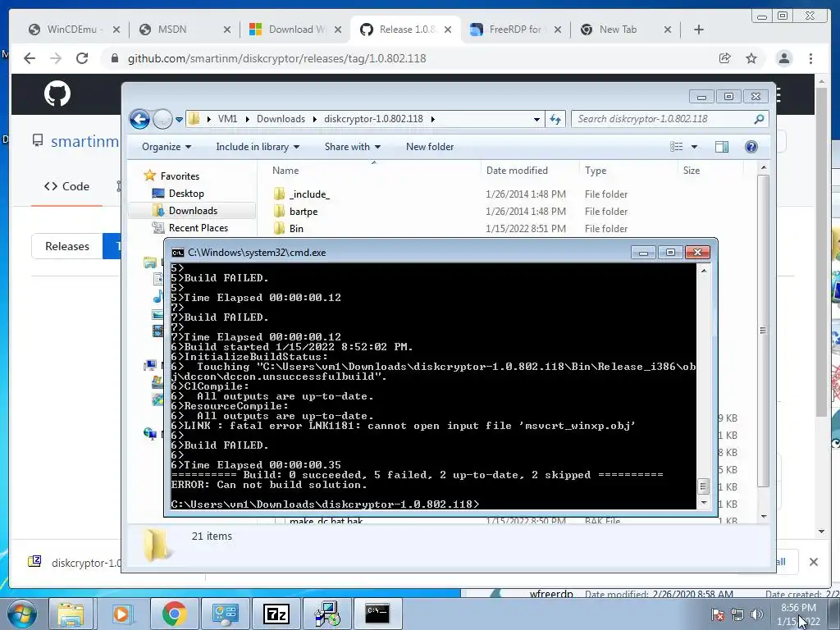Expand the Downloads breadcrumb arrow
The height and width of the screenshot is (630, 840).
(x=314, y=119)
